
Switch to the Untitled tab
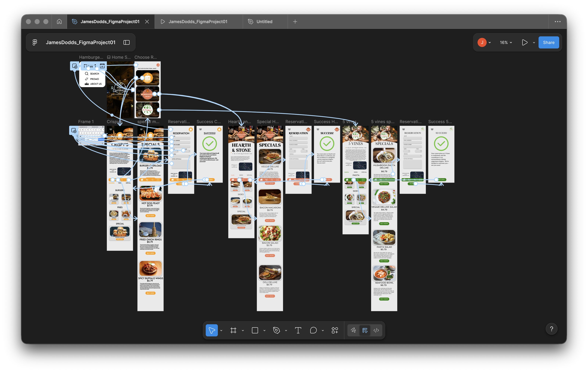pos(264,21)
